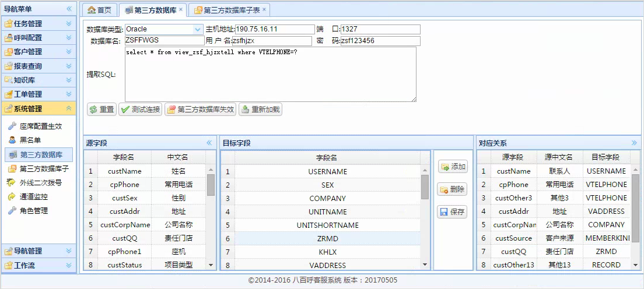Image resolution: width=644 pixels, height=289 pixels.
Task: Save the field mappings with 保存
Action: (x=453, y=212)
